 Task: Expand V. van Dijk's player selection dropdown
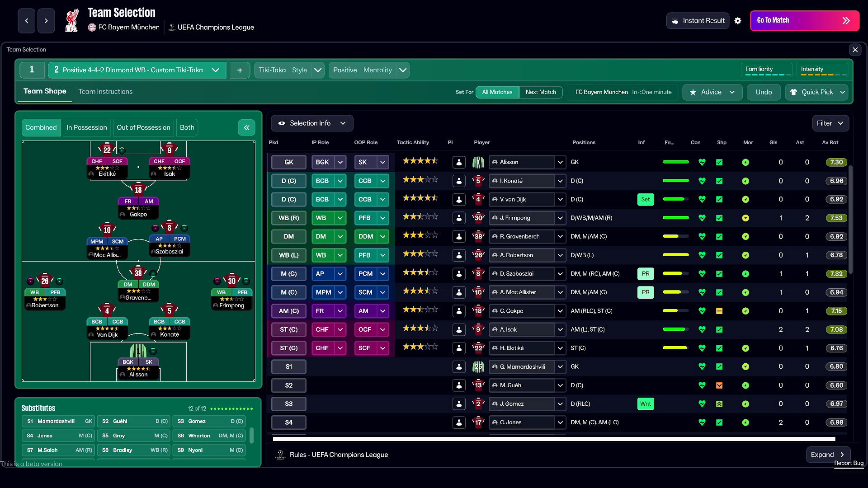[x=560, y=199]
